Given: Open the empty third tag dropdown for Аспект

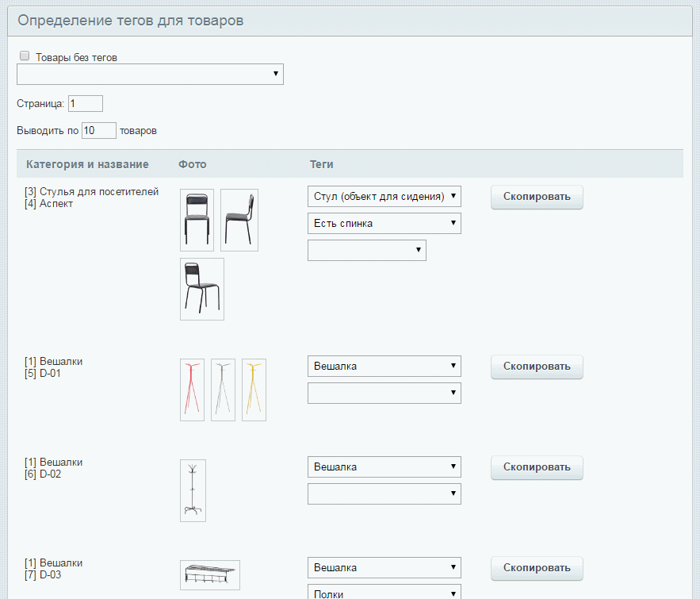Looking at the screenshot, I should [x=366, y=251].
